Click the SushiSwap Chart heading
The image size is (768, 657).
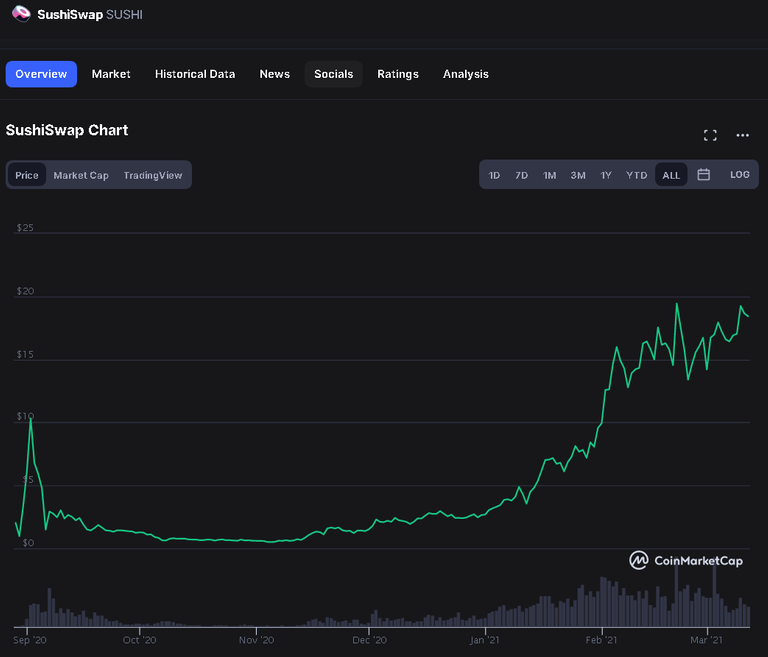[67, 130]
